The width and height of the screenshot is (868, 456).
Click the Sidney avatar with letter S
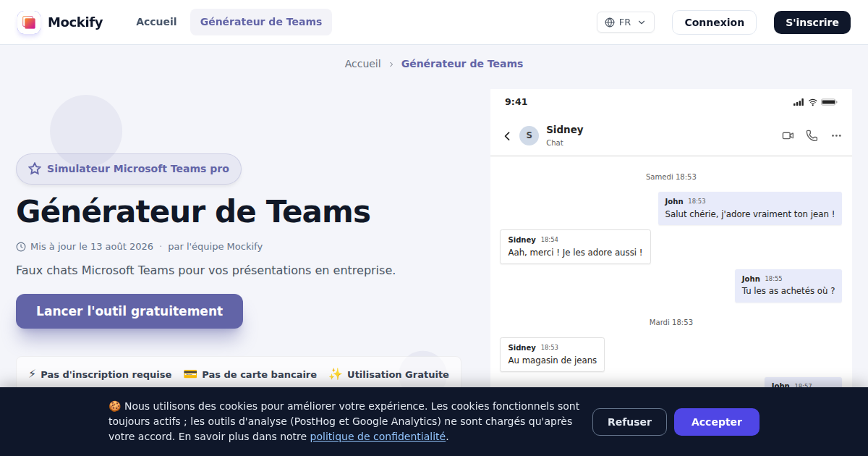(529, 135)
